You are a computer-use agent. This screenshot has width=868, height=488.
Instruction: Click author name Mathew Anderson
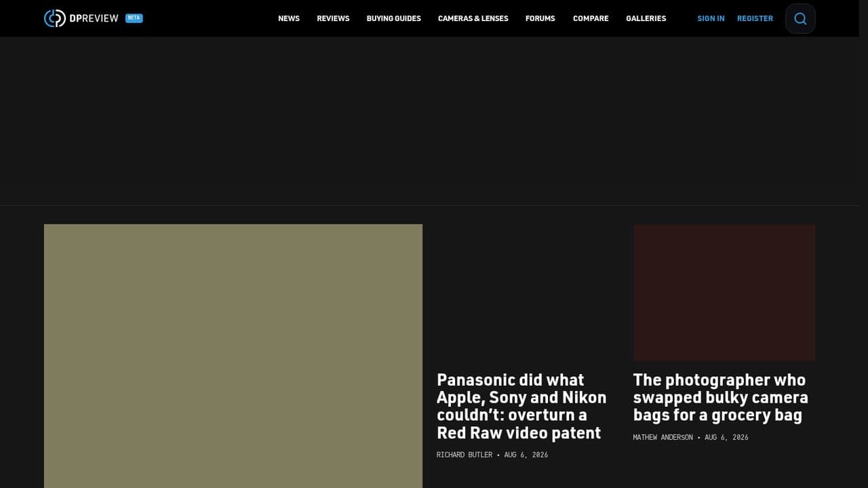point(663,437)
